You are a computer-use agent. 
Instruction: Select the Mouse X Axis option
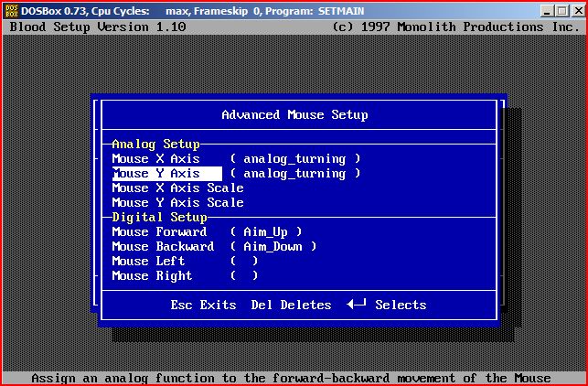click(x=155, y=158)
